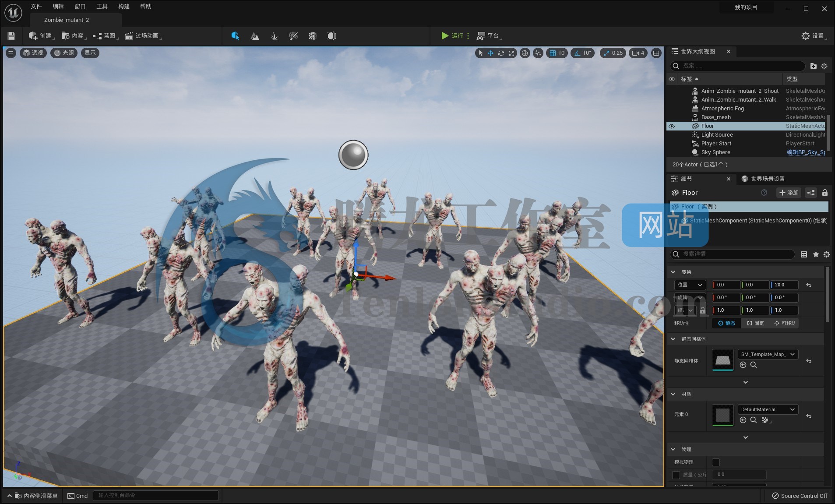Choose the viewport select arrow tool
835x504 pixels.
point(480,53)
